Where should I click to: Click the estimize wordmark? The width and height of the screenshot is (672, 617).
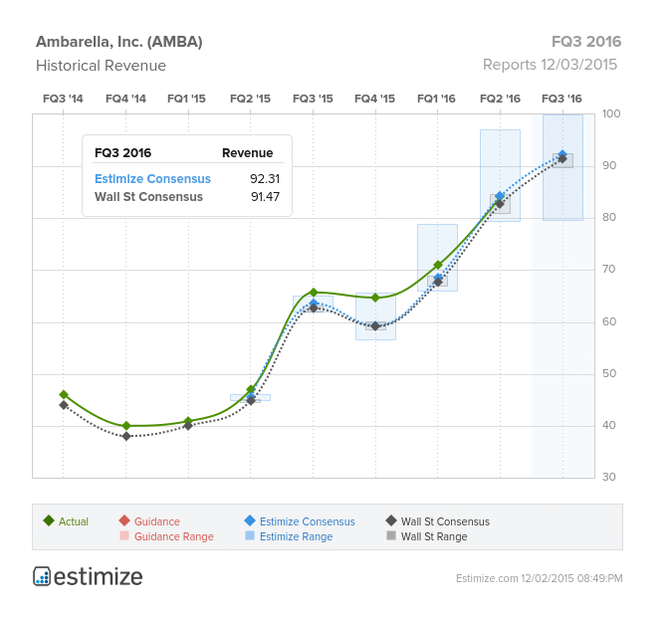click(99, 577)
